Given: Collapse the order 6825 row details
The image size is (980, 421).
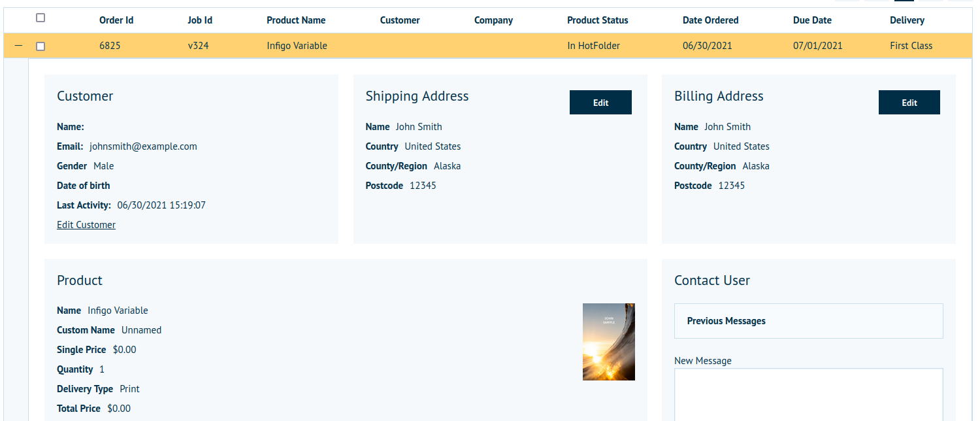Looking at the screenshot, I should 18,46.
